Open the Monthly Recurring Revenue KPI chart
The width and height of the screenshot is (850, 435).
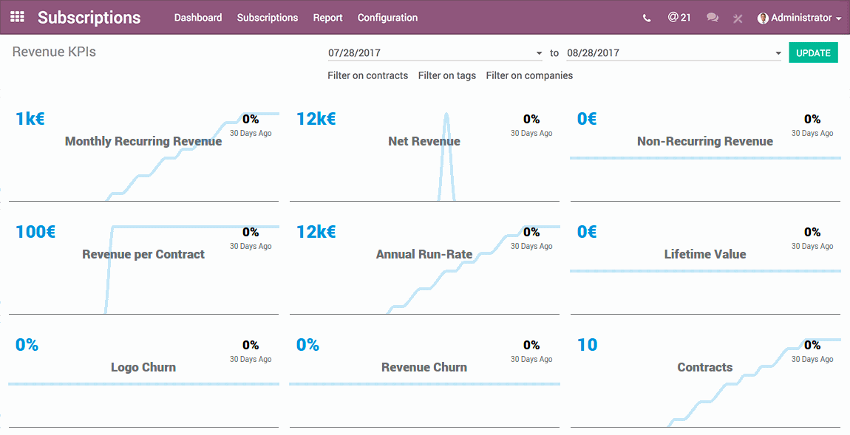pyautogui.click(x=143, y=142)
